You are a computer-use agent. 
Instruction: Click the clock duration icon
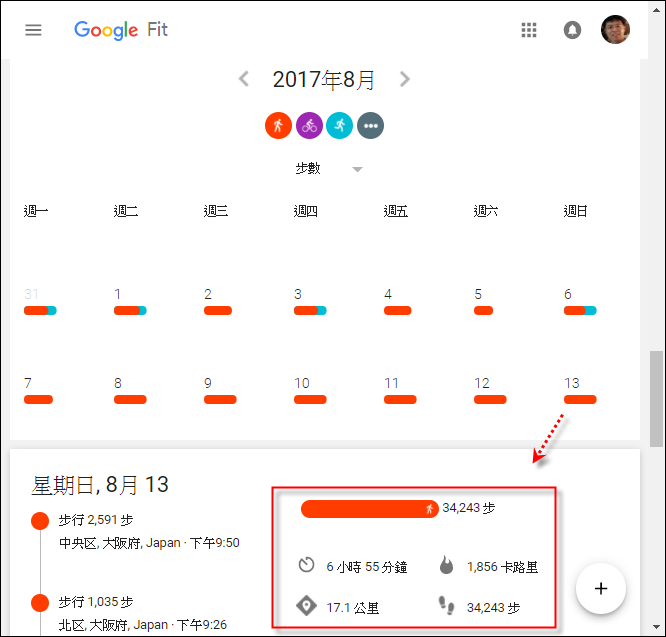coord(306,565)
